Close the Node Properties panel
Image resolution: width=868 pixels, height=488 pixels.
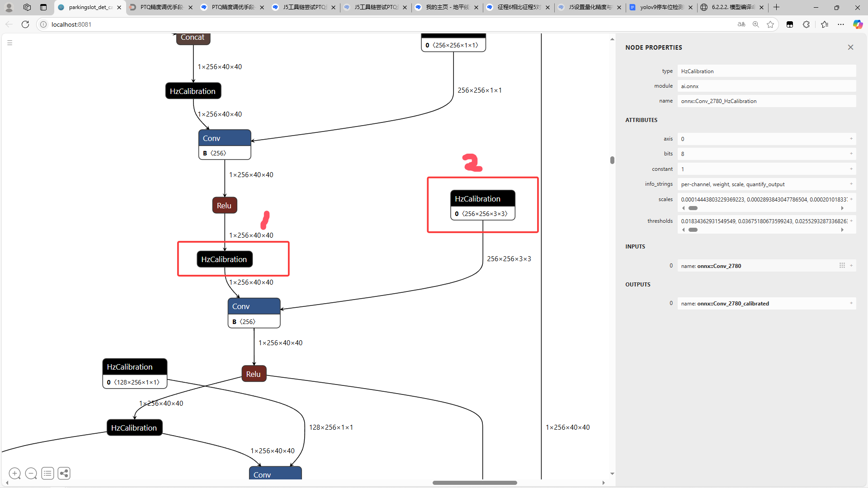(x=850, y=47)
